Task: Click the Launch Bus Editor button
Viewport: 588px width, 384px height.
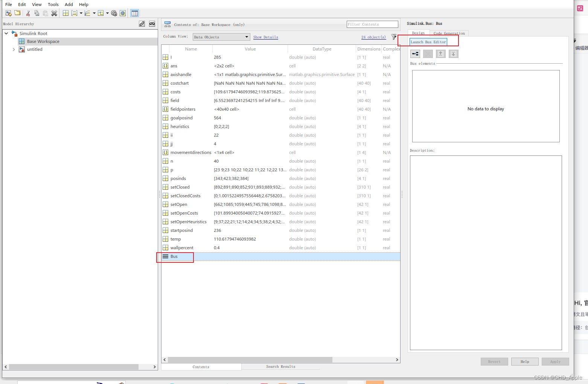Action: 428,42
